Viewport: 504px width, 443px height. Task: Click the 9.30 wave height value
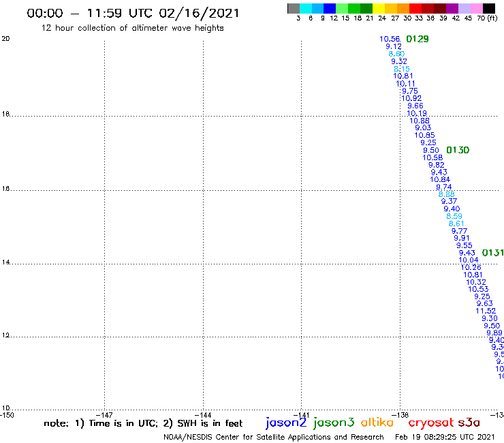490,318
